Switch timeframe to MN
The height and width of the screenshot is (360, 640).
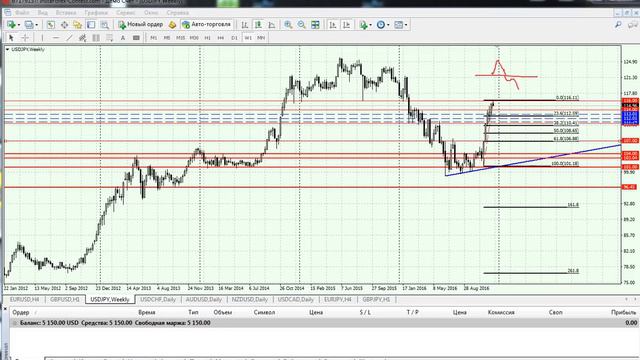[261, 38]
